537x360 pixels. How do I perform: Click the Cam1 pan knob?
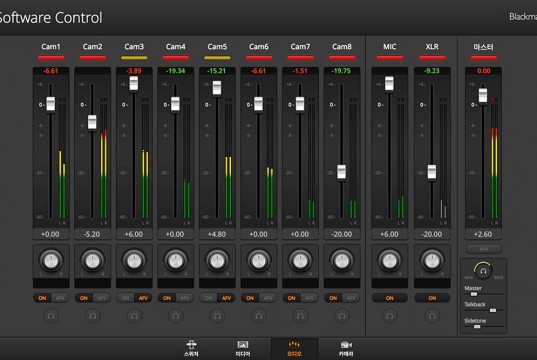click(51, 261)
